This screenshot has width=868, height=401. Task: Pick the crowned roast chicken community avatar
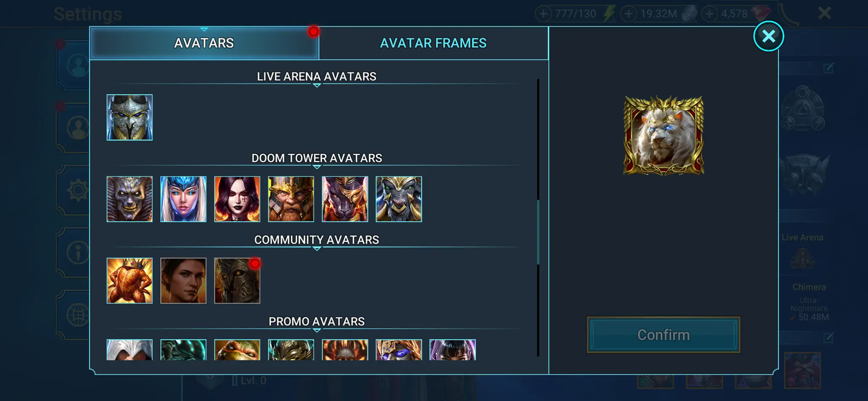pyautogui.click(x=129, y=281)
